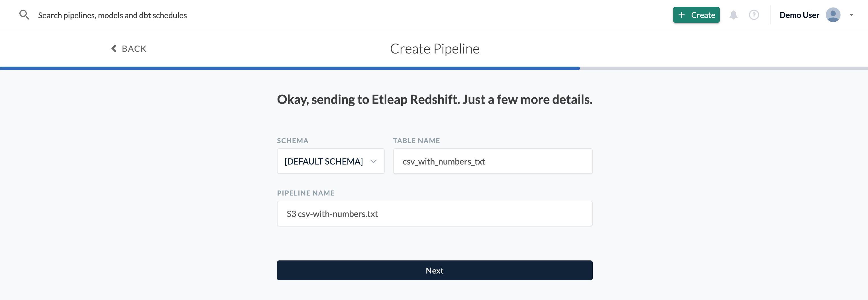Click the schema dropdown chevron arrow
The width and height of the screenshot is (868, 300).
click(373, 161)
